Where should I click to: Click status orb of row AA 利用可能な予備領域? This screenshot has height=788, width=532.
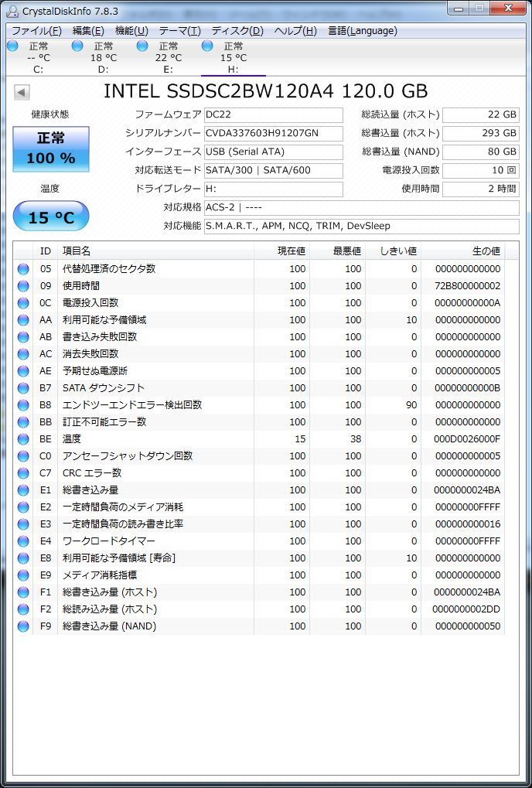click(x=23, y=320)
